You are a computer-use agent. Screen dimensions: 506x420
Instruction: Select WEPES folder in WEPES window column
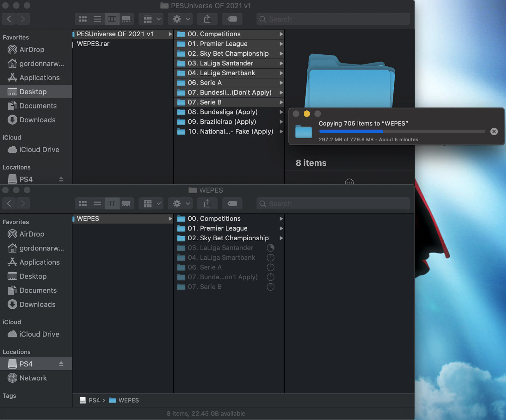[123, 219]
